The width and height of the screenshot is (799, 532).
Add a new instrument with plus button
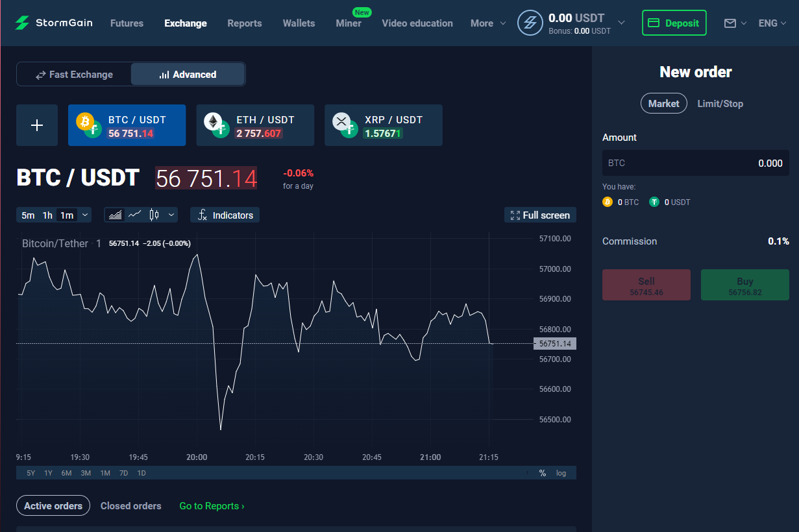pyautogui.click(x=37, y=125)
